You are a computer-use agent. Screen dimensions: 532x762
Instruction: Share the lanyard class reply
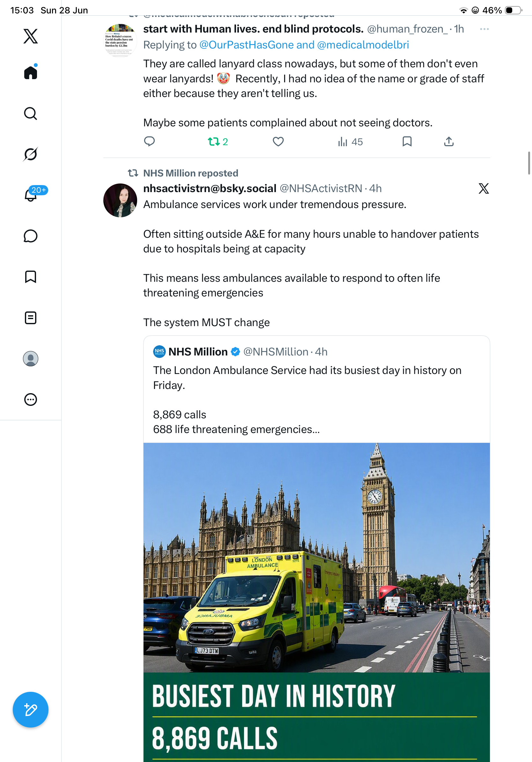pyautogui.click(x=449, y=142)
